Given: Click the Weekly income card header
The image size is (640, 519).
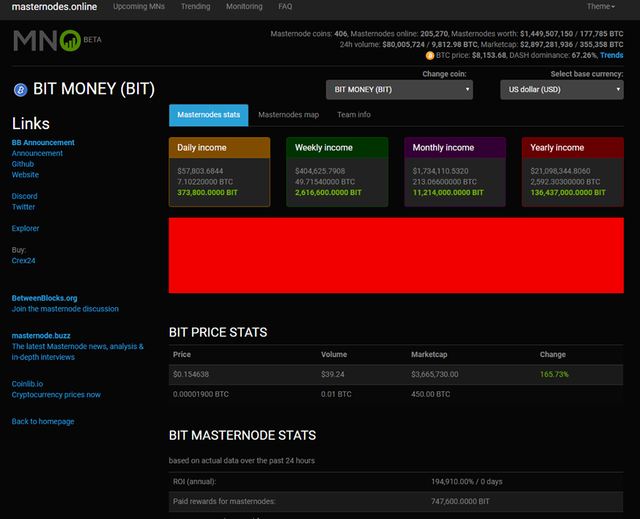Looking at the screenshot, I should tap(337, 148).
